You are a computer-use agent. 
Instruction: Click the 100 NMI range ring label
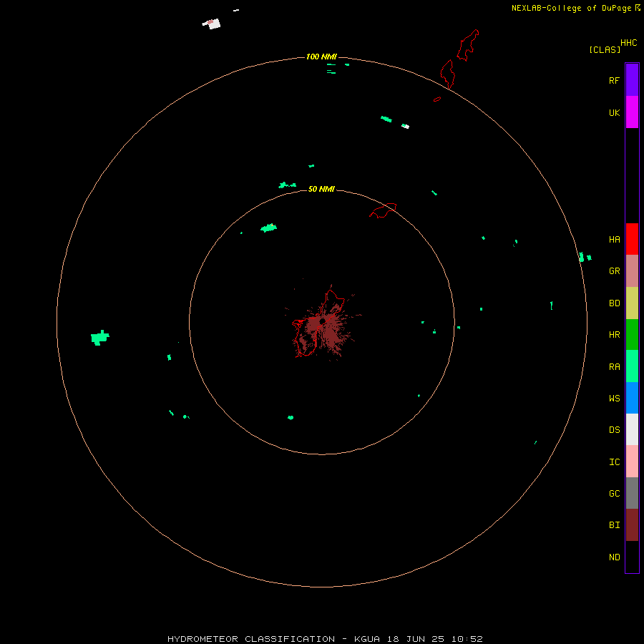tap(321, 57)
